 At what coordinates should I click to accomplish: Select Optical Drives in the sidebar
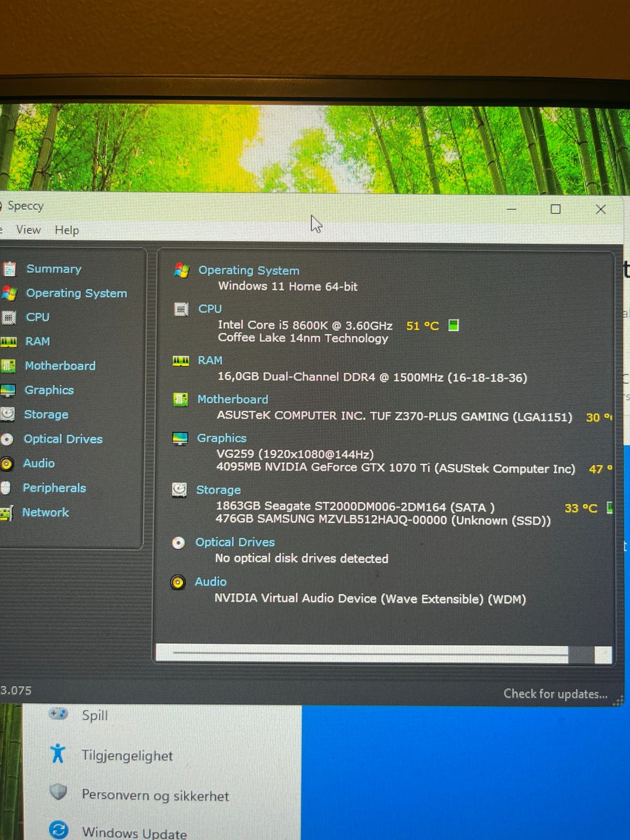pyautogui.click(x=63, y=439)
